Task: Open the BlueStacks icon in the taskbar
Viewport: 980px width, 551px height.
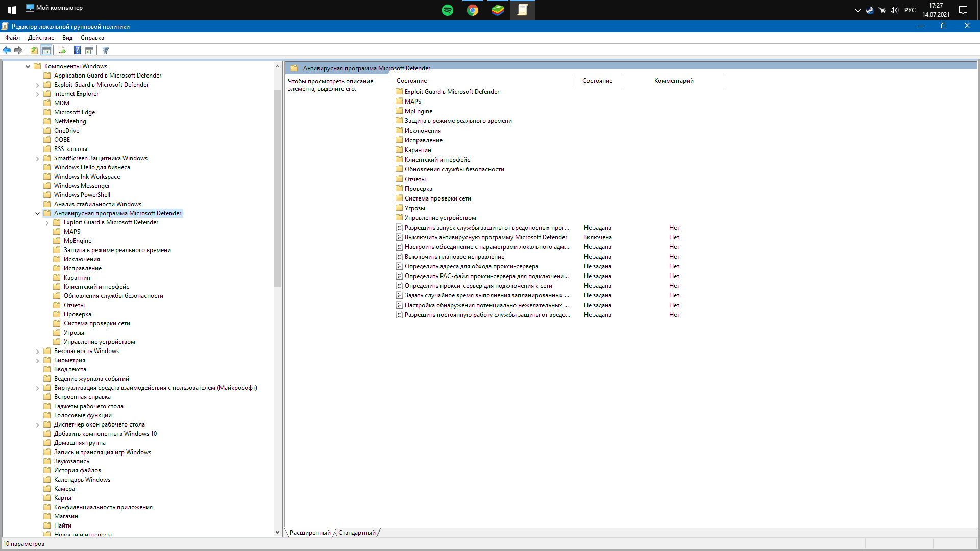Action: [498, 10]
